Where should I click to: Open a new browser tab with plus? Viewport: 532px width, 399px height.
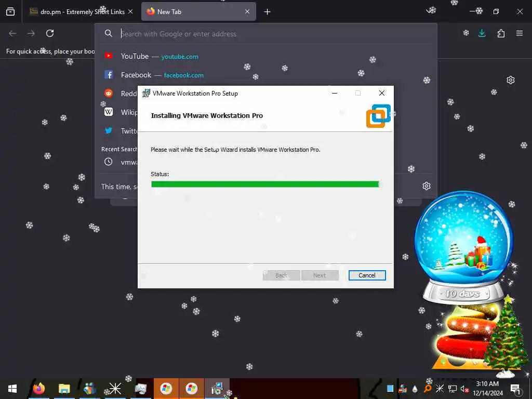coord(268,12)
